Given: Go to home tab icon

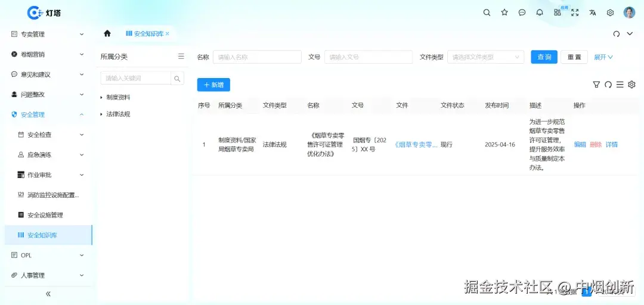Looking at the screenshot, I should click(107, 34).
